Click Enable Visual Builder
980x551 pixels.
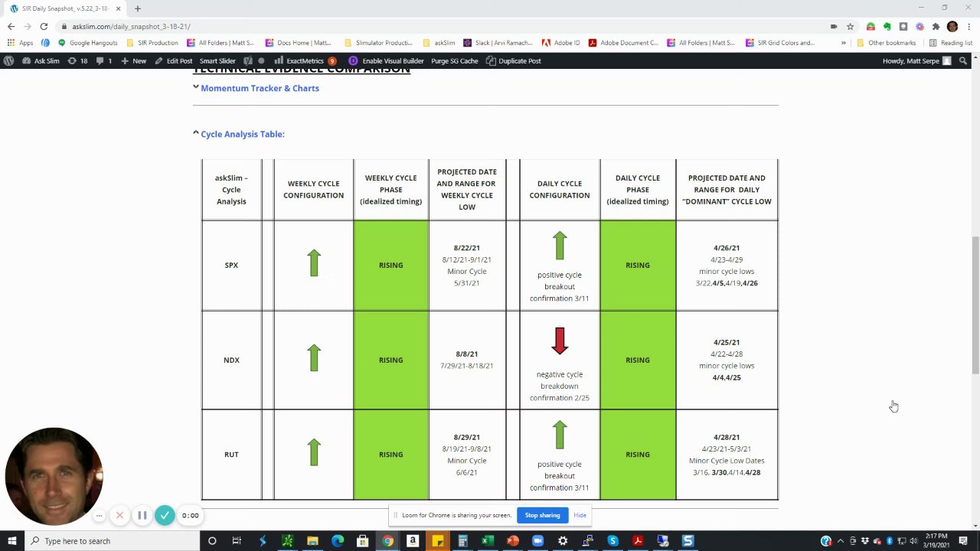tap(386, 60)
